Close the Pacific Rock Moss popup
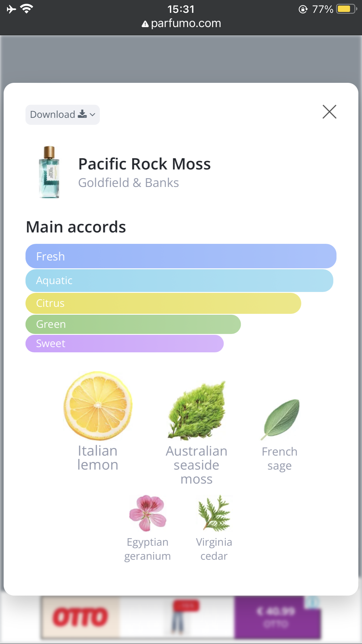 tap(329, 112)
